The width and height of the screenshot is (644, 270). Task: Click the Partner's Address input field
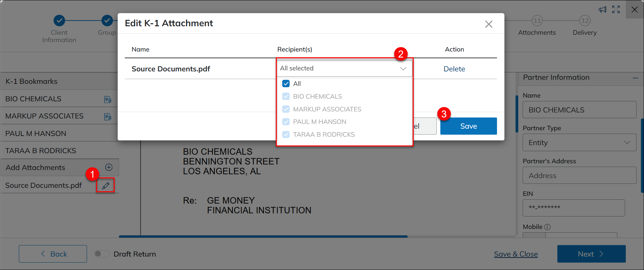click(579, 175)
